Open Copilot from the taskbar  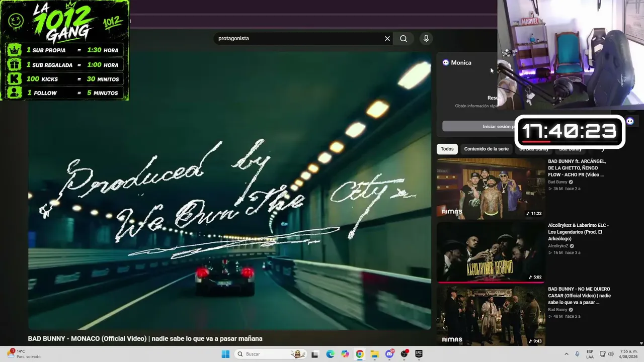[x=345, y=354]
